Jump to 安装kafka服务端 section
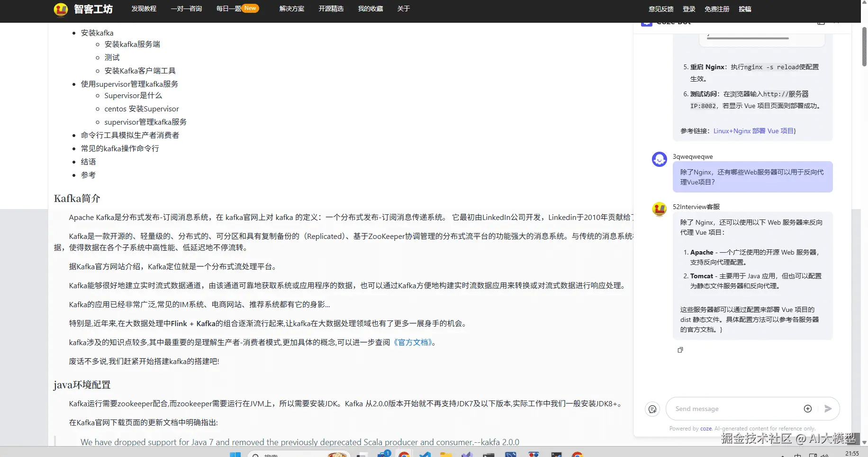 click(132, 44)
